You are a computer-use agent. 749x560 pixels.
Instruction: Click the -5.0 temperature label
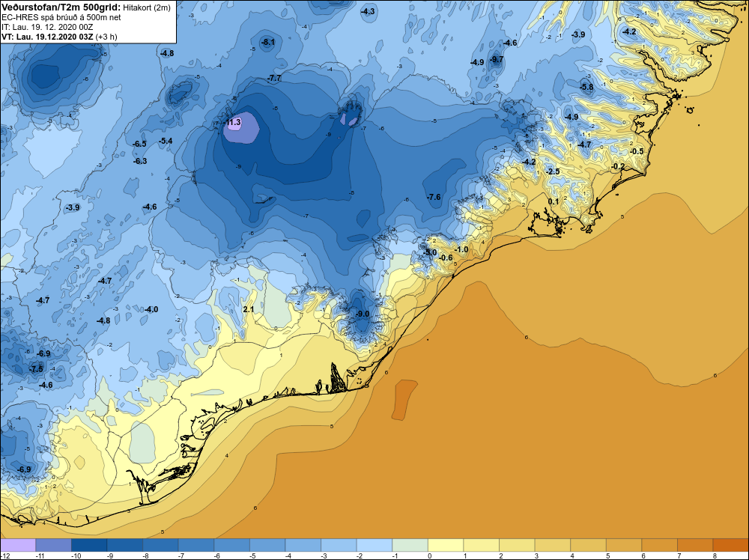coord(430,252)
